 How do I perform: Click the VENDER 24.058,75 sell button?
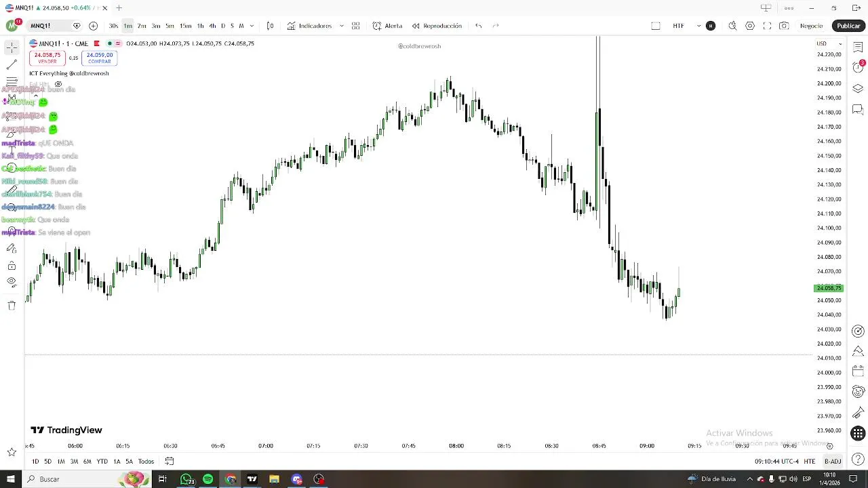click(47, 58)
